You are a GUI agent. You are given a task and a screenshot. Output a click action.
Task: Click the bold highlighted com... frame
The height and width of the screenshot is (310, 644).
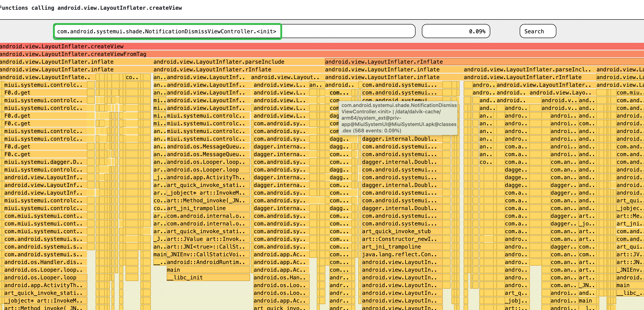pyautogui.click(x=340, y=93)
